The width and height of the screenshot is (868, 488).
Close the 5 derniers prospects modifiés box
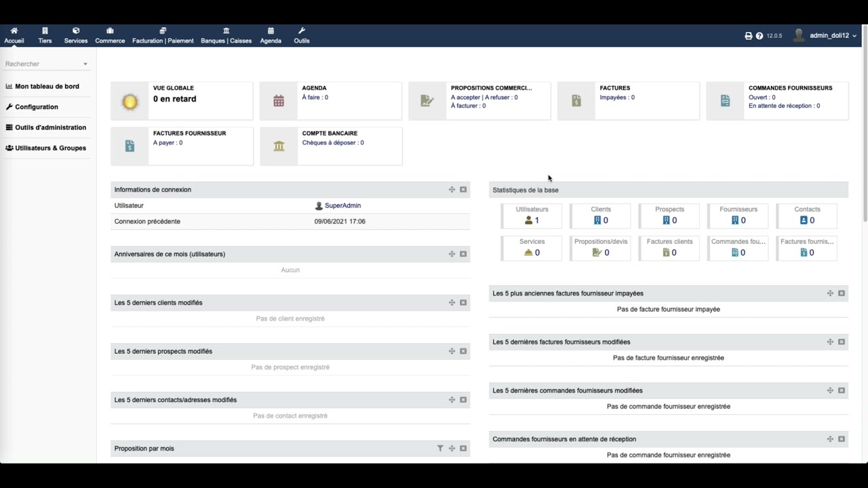(463, 351)
